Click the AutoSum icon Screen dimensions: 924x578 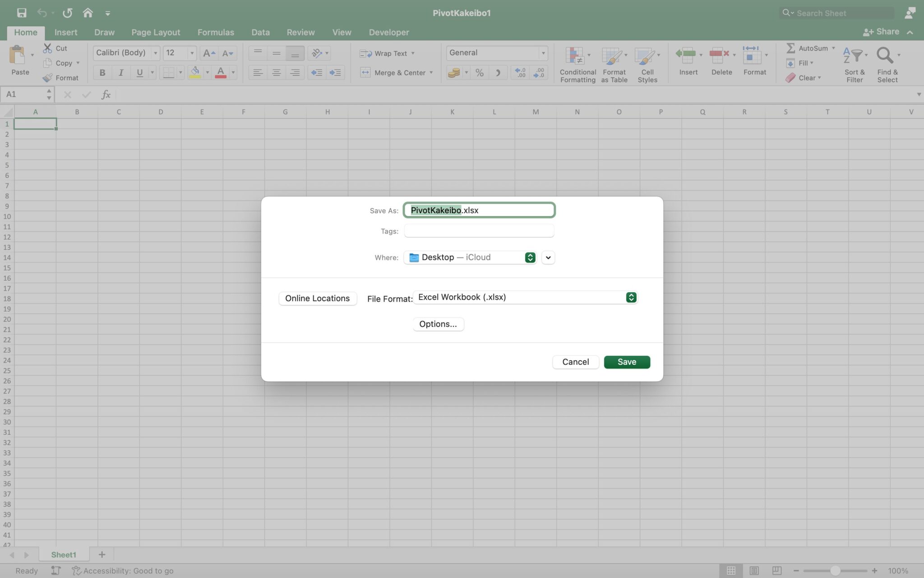tap(791, 48)
